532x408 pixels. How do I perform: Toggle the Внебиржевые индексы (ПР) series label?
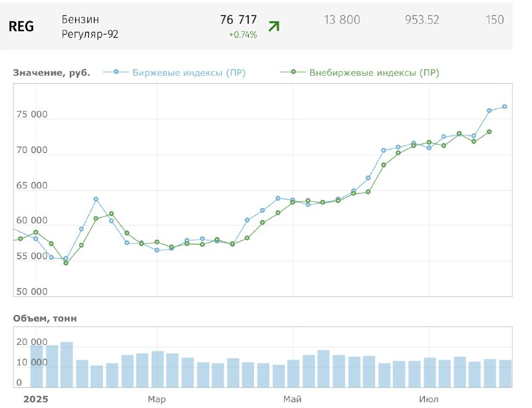point(374,73)
